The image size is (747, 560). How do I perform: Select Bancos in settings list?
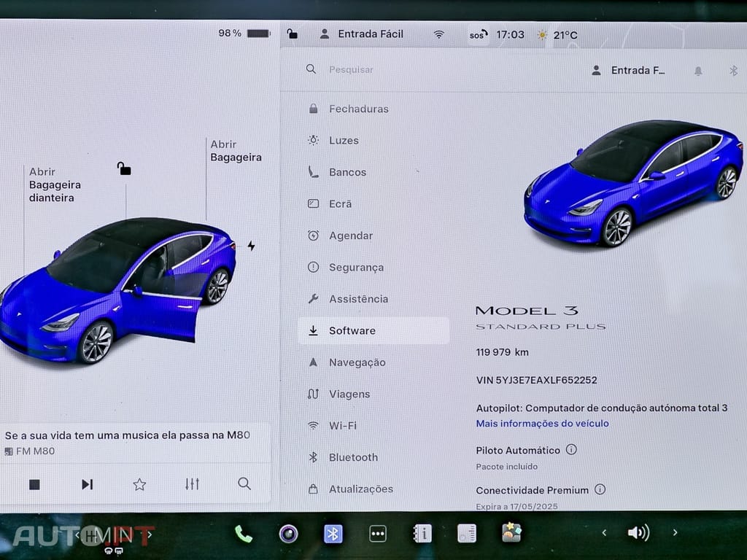coord(348,172)
